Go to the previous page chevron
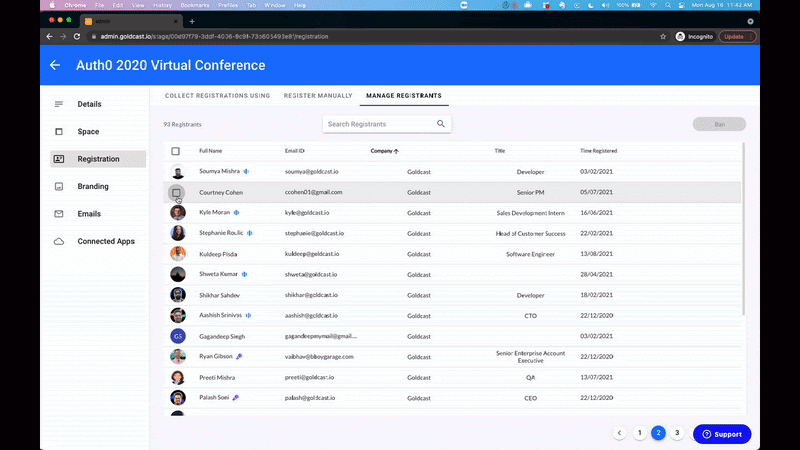Screen dimensions: 800x450 [x=619, y=433]
